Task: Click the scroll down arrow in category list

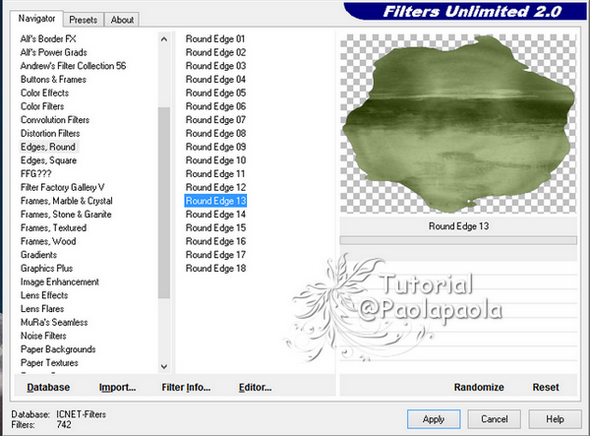Action: coord(164,366)
